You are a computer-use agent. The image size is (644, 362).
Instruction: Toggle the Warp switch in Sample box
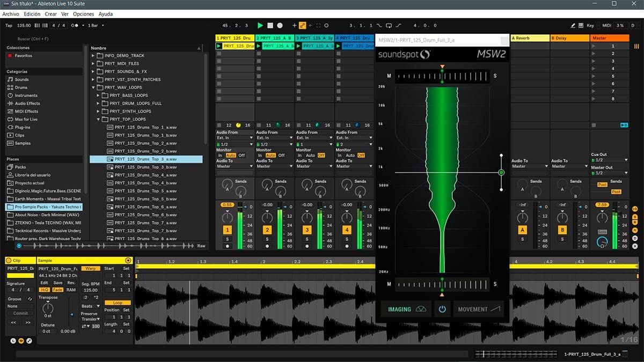(x=91, y=268)
